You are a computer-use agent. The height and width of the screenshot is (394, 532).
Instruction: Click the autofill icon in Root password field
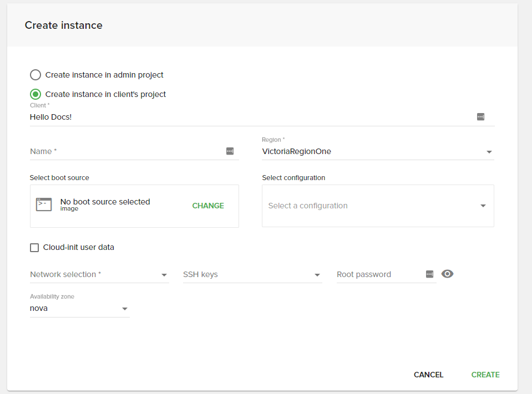coord(429,274)
